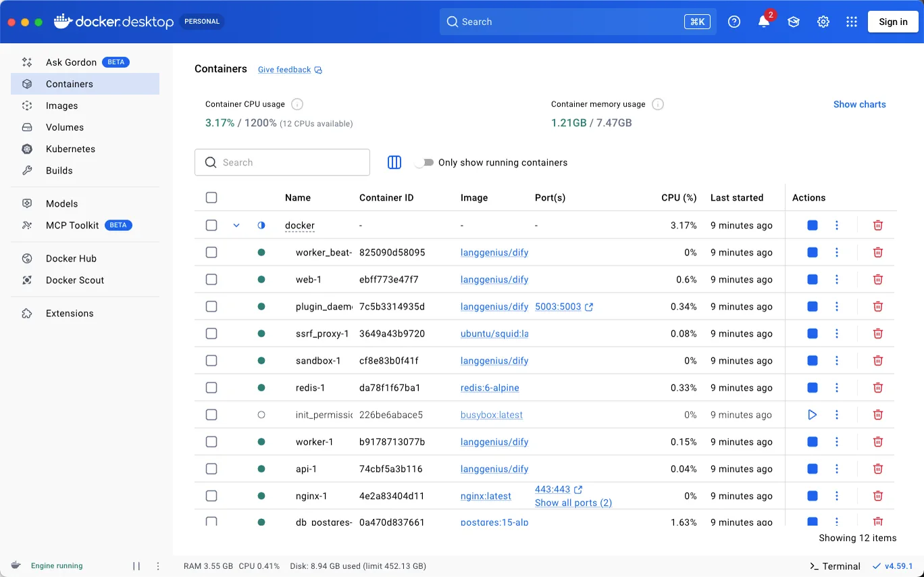Open more actions menu for nginx-1

pos(837,495)
